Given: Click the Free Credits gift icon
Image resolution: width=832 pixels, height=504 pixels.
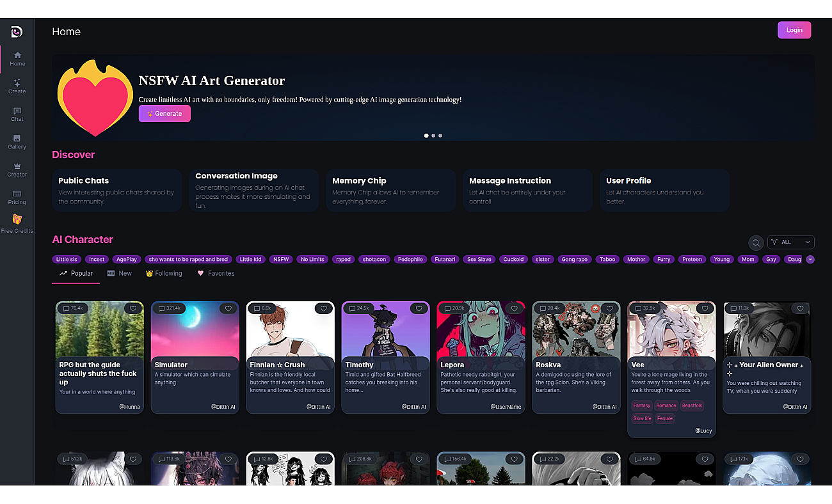Looking at the screenshot, I should [17, 219].
